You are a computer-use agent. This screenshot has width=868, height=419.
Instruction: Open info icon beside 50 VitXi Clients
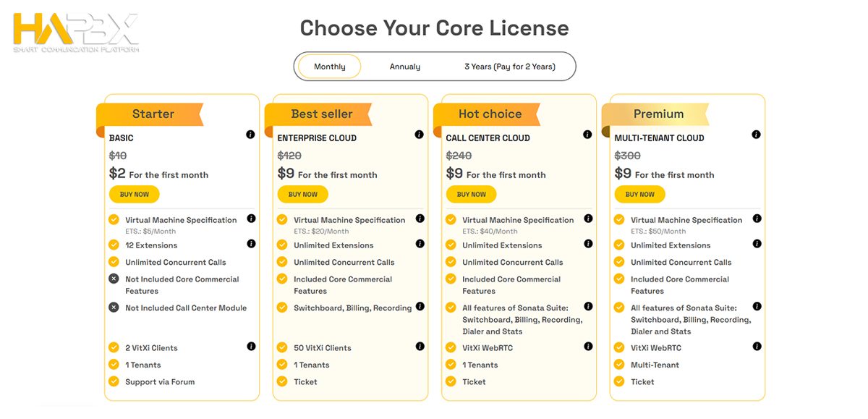pos(420,347)
